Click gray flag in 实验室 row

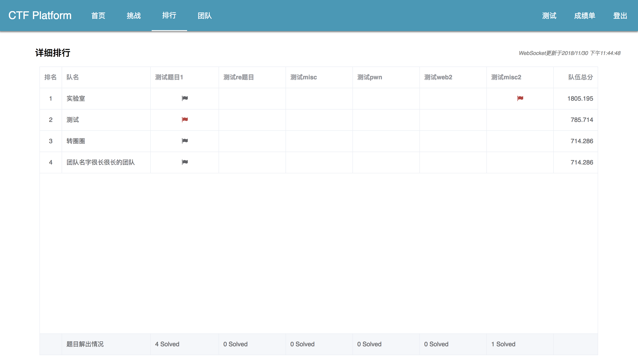[x=185, y=98]
